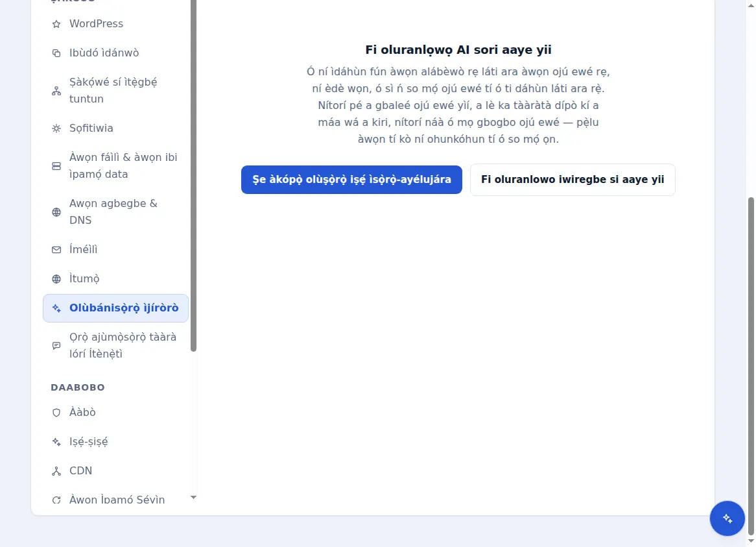Click the globe icon beside Ìtumọ̀
The image size is (756, 547).
pos(56,279)
